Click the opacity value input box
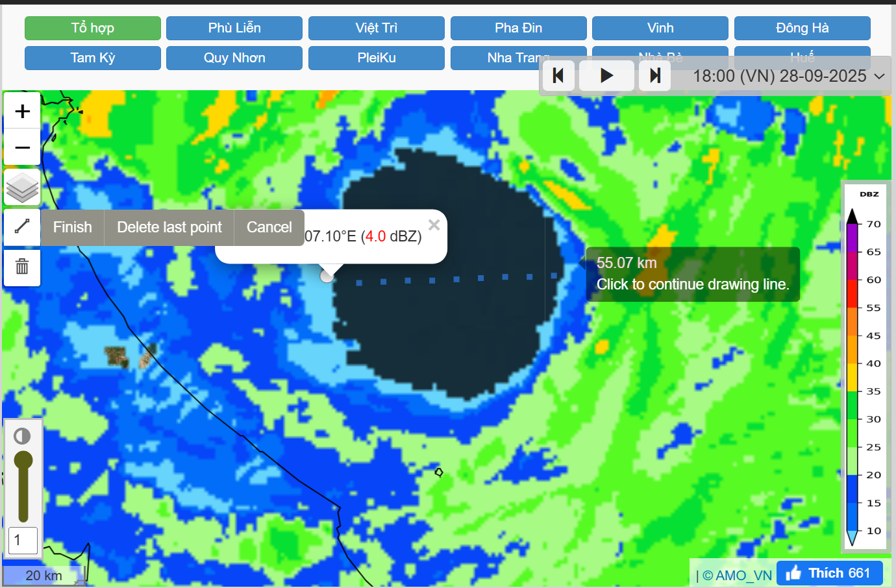The width and height of the screenshot is (896, 588). click(x=23, y=540)
